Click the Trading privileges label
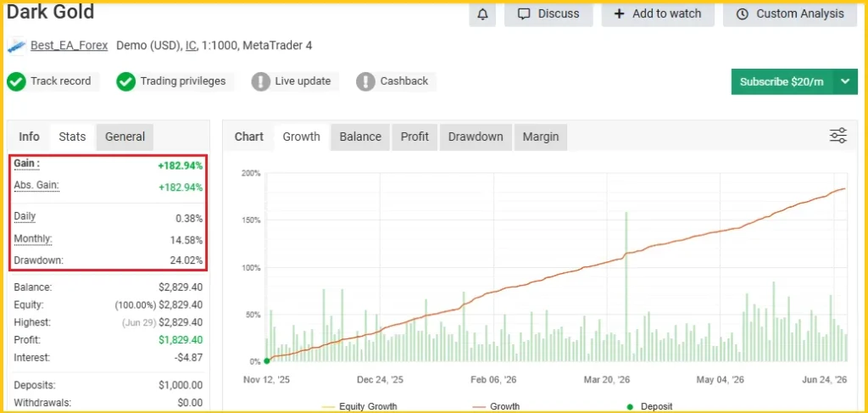 183,81
